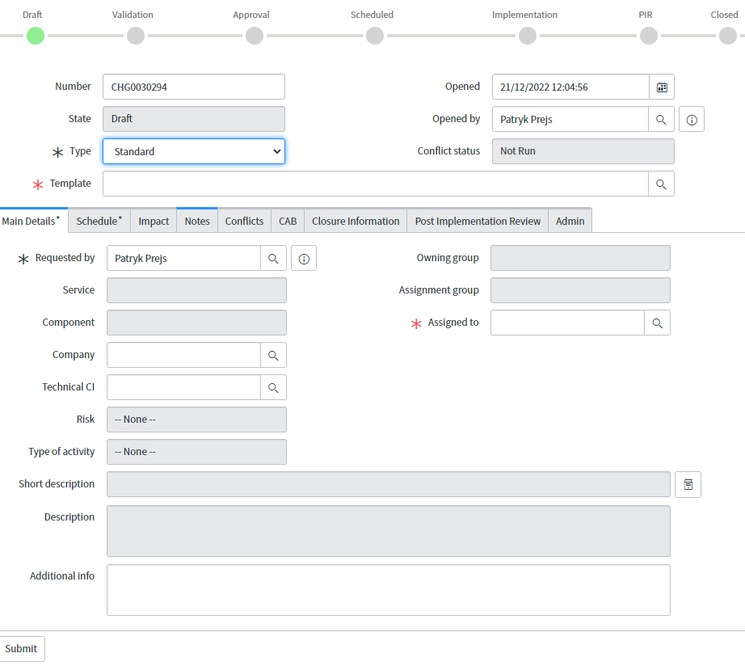Switch to the Admin tab

pyautogui.click(x=570, y=221)
